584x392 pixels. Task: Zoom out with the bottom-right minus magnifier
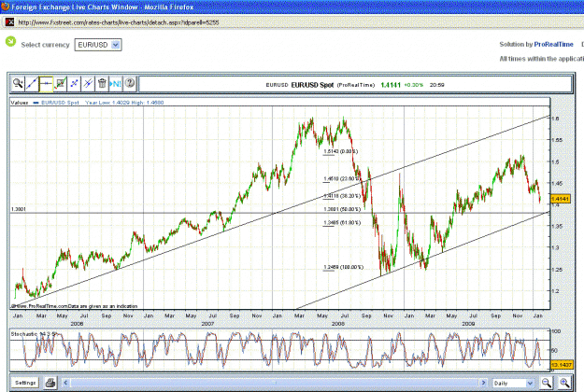pyautogui.click(x=547, y=383)
